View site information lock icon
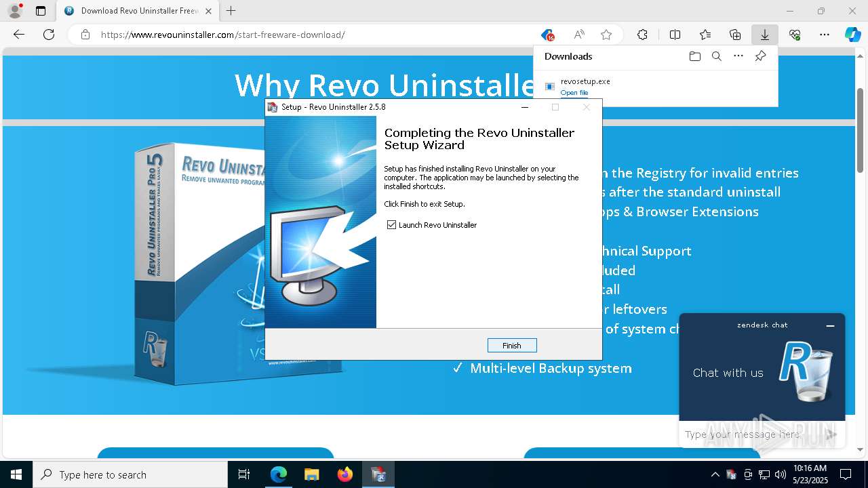The width and height of the screenshot is (868, 488). click(85, 35)
